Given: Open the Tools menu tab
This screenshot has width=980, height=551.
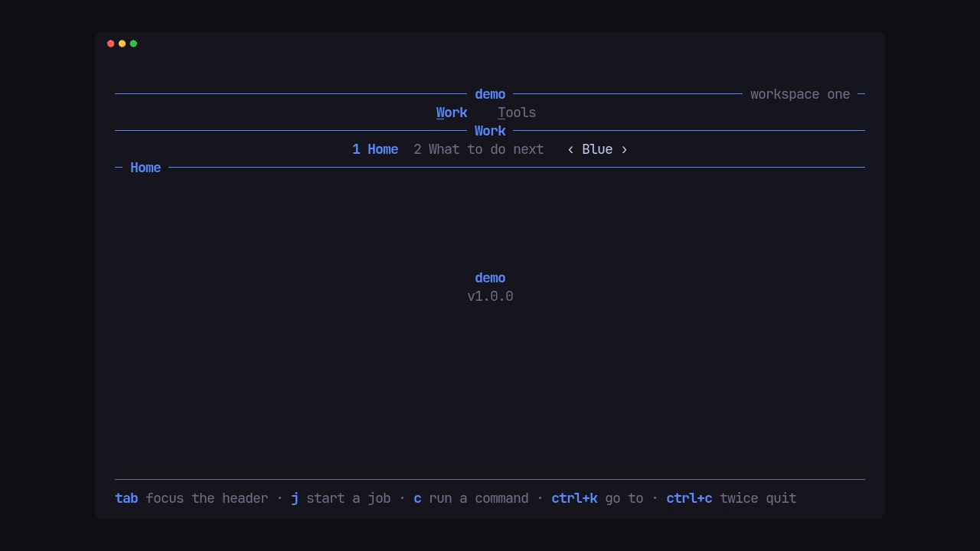Looking at the screenshot, I should 517,112.
